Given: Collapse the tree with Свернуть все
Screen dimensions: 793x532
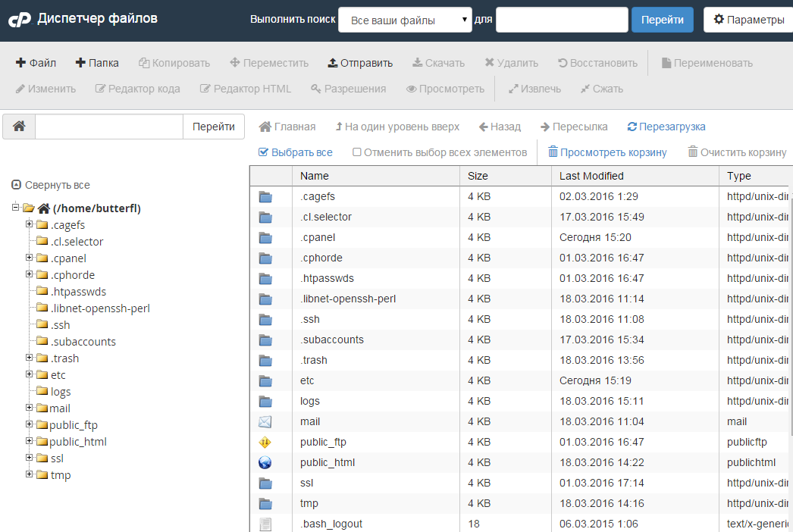Looking at the screenshot, I should (51, 185).
